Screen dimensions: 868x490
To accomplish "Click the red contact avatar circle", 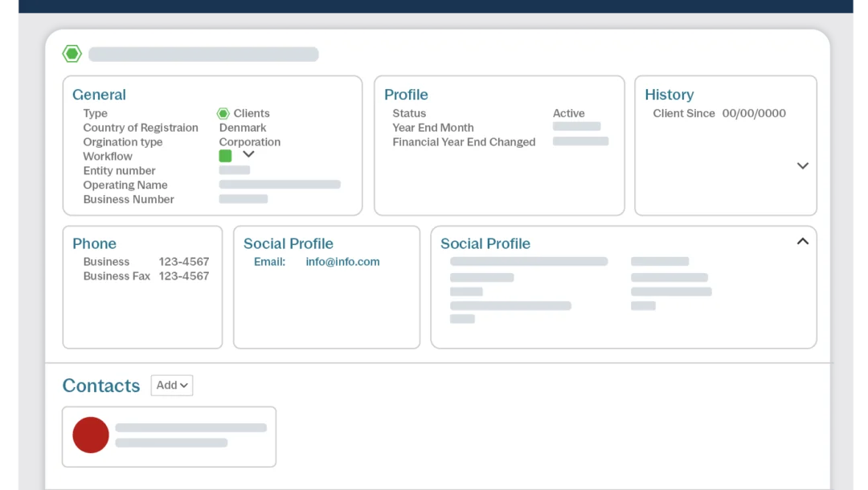I will tap(91, 435).
